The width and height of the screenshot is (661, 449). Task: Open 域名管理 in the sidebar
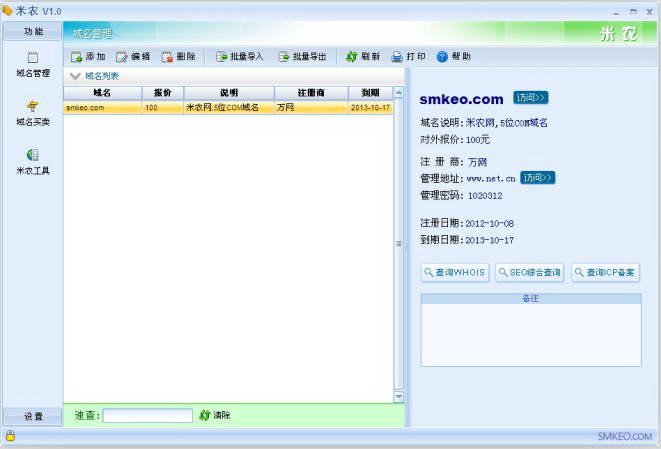(33, 65)
